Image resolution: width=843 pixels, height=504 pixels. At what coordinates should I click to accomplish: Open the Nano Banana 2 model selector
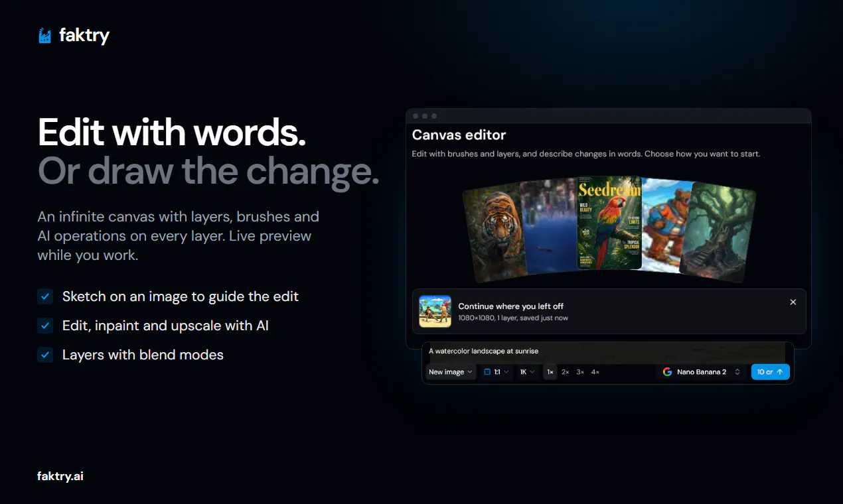point(702,372)
